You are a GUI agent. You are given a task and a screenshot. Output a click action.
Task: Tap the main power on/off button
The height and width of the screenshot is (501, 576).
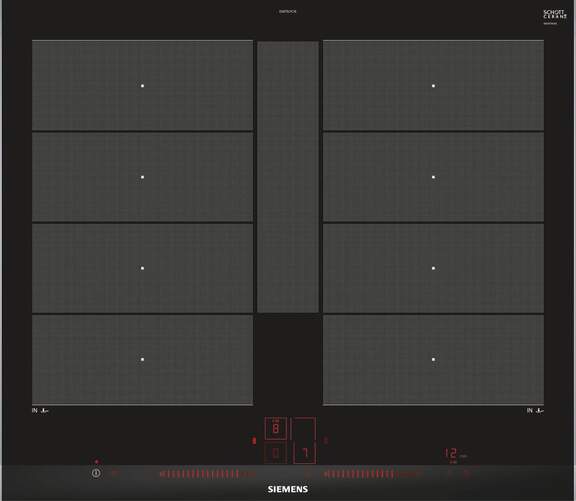coord(96,473)
